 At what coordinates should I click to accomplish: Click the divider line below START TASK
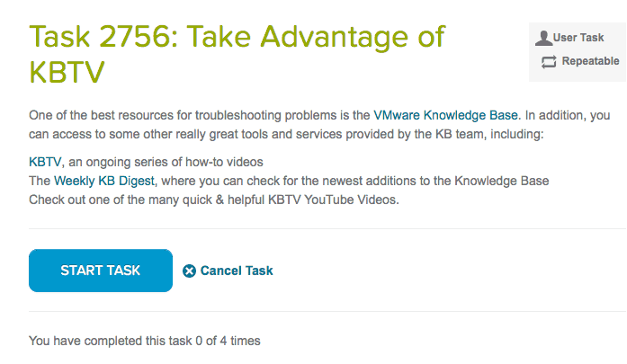point(327,311)
